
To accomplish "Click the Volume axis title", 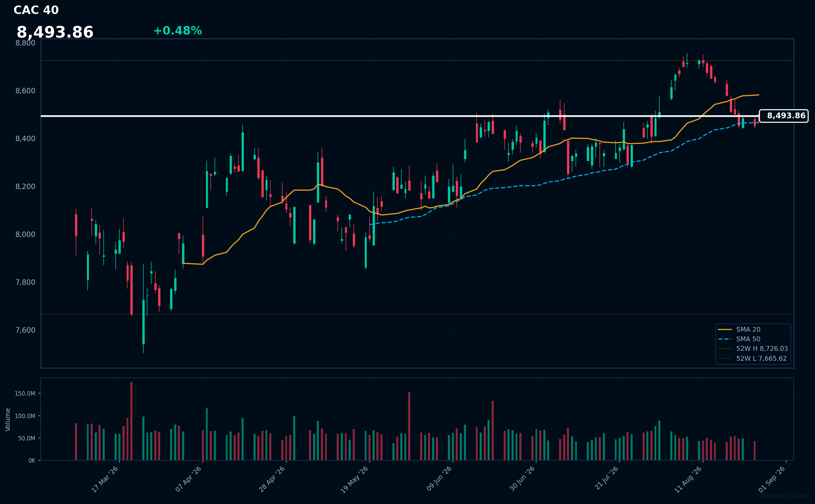I will pos(8,420).
